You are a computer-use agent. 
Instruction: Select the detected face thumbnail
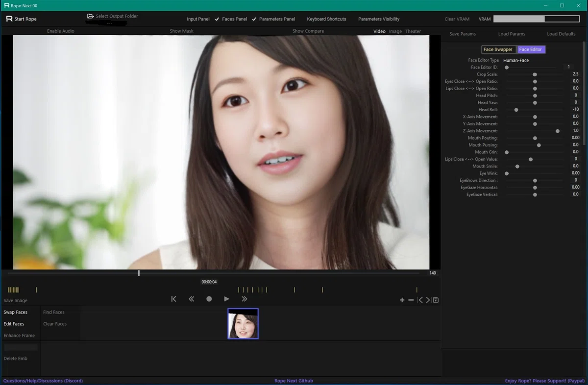point(243,324)
